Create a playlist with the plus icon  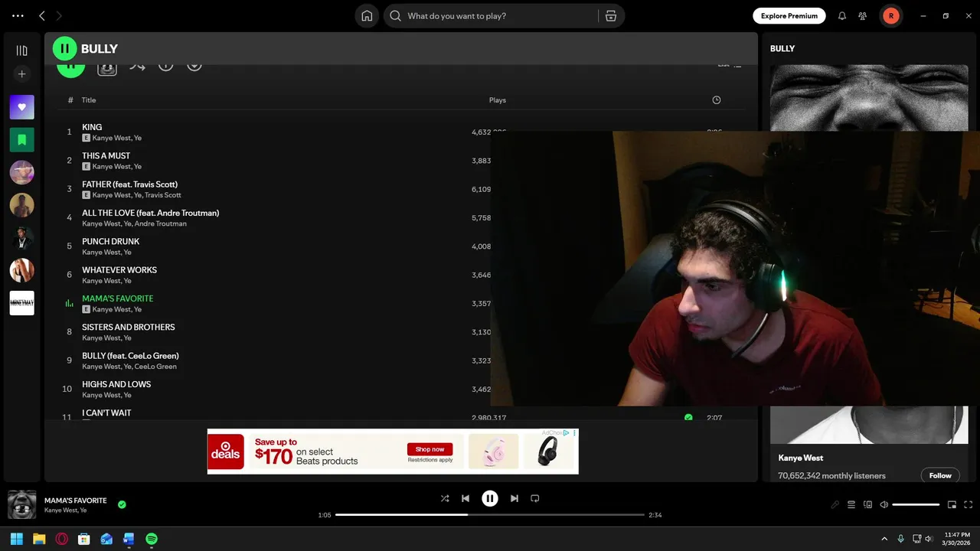(21, 74)
